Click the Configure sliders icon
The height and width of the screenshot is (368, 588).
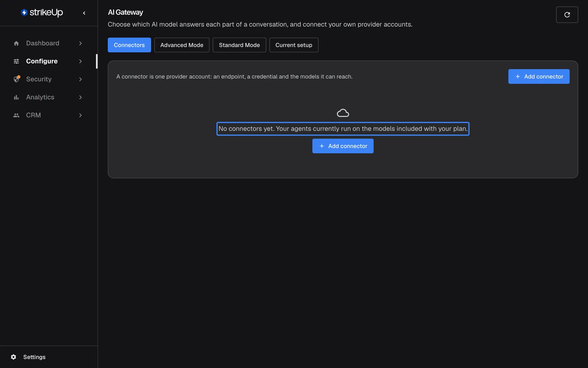(x=16, y=61)
